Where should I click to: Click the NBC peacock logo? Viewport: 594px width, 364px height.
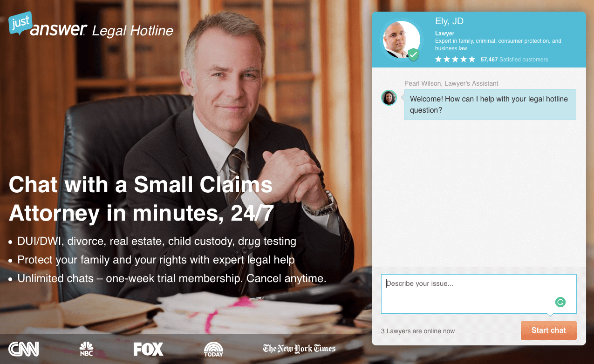click(x=87, y=349)
